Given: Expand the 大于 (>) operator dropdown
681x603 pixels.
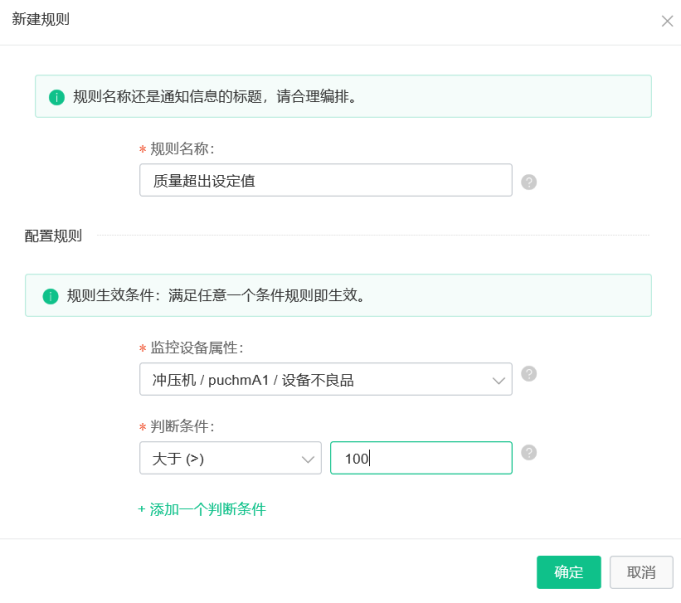Looking at the screenshot, I should tap(230, 458).
